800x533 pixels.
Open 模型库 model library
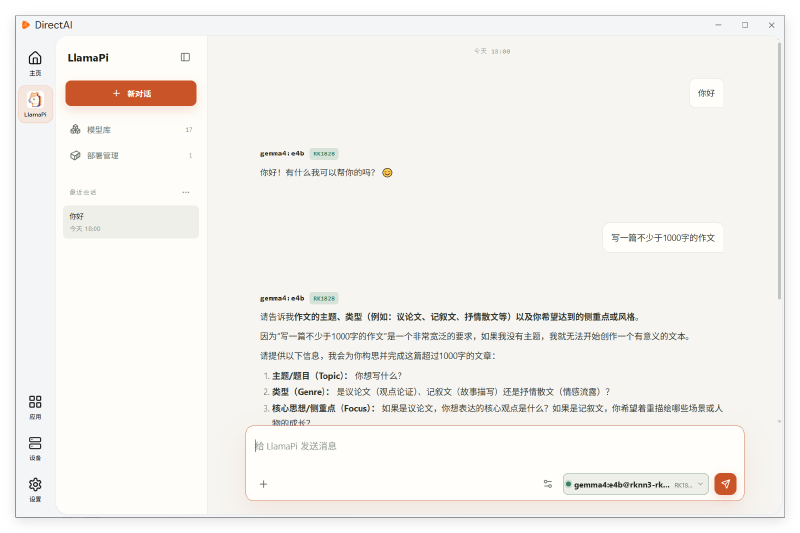click(x=131, y=130)
